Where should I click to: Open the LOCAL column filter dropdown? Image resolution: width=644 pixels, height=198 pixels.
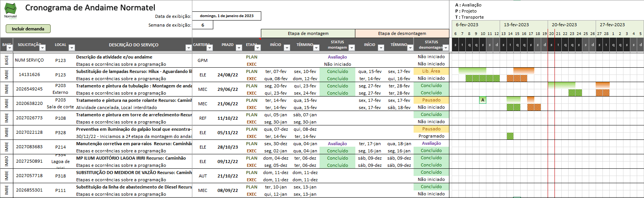pos(71,48)
